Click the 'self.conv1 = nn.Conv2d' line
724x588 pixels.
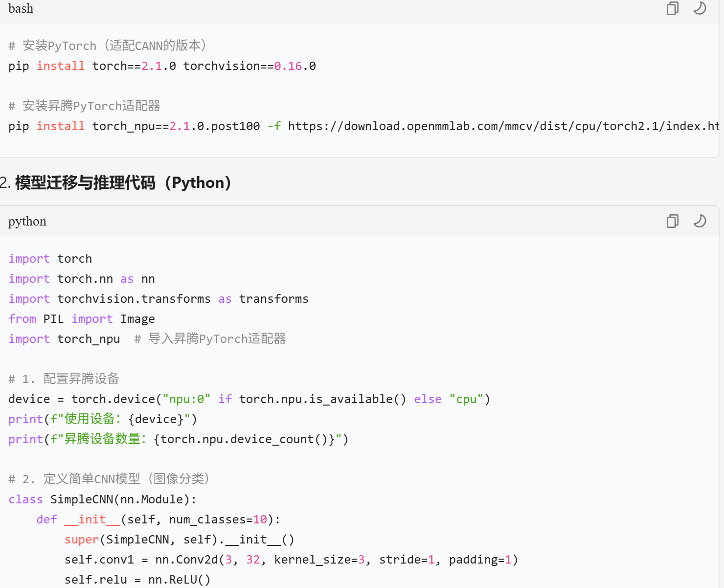(291, 560)
